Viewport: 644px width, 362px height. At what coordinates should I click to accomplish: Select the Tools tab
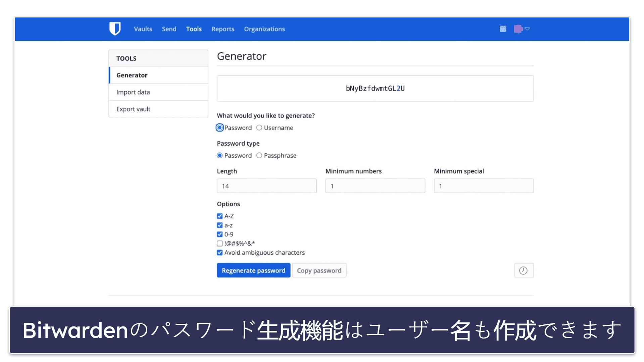click(x=194, y=29)
